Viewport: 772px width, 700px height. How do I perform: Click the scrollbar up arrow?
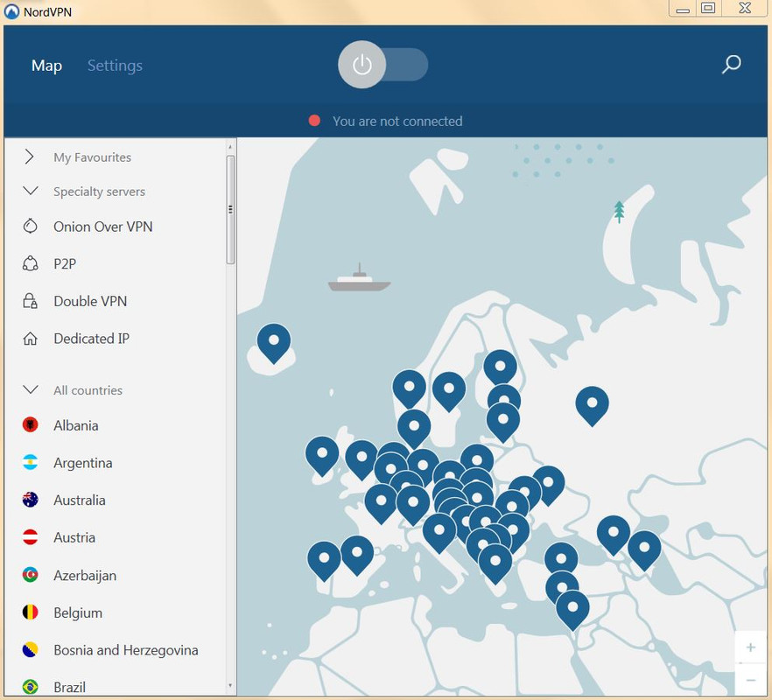pos(230,146)
